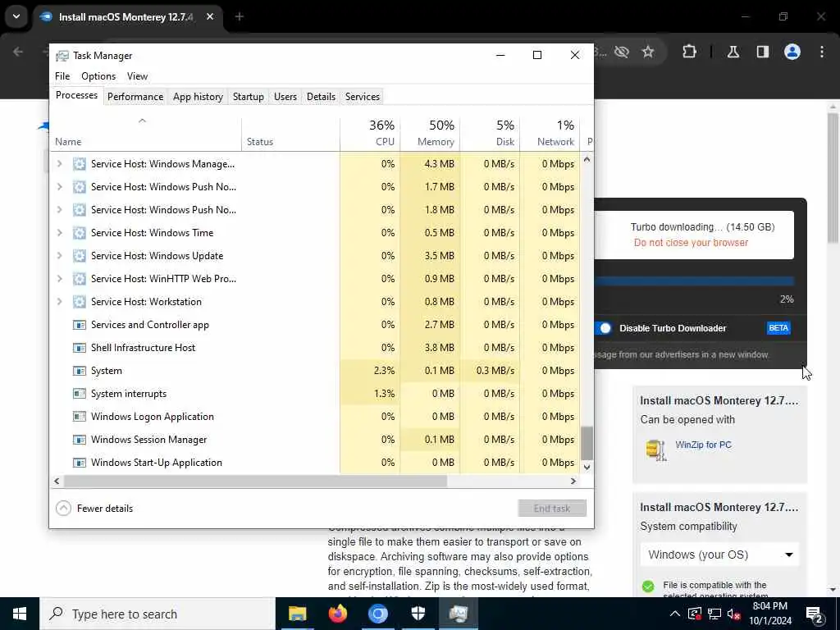Show hidden tray icons chevron

675,614
